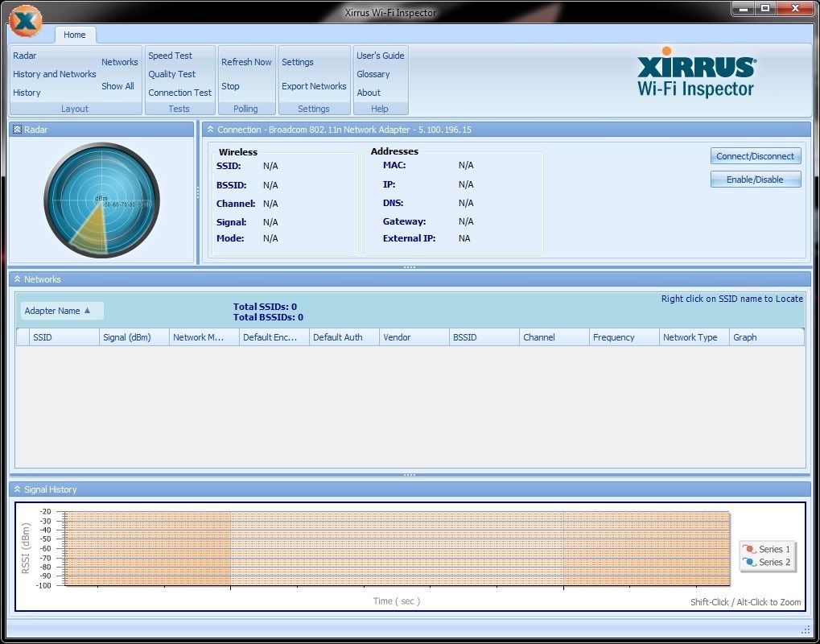
Task: Sort networks by Signal (dBm) column
Action: tap(134, 337)
